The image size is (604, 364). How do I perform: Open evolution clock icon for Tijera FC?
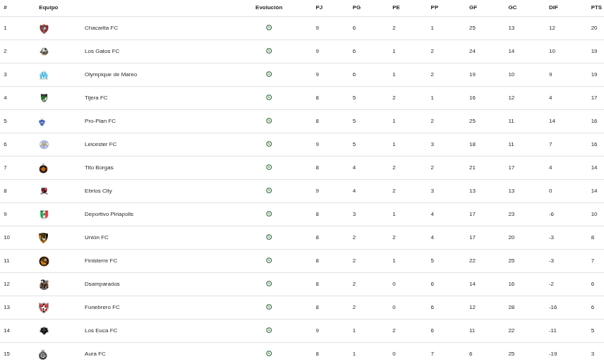click(269, 97)
